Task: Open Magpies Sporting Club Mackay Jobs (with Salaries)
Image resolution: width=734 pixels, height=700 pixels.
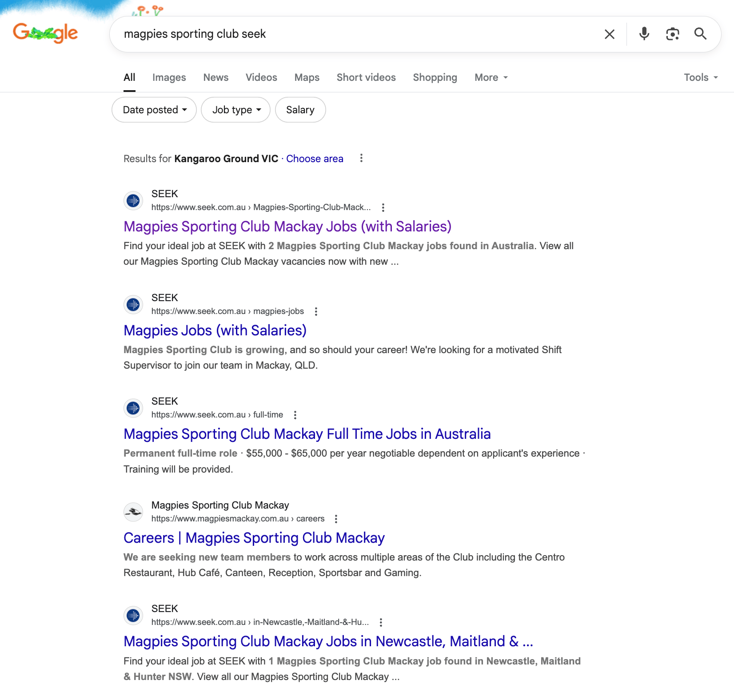Action: click(287, 227)
